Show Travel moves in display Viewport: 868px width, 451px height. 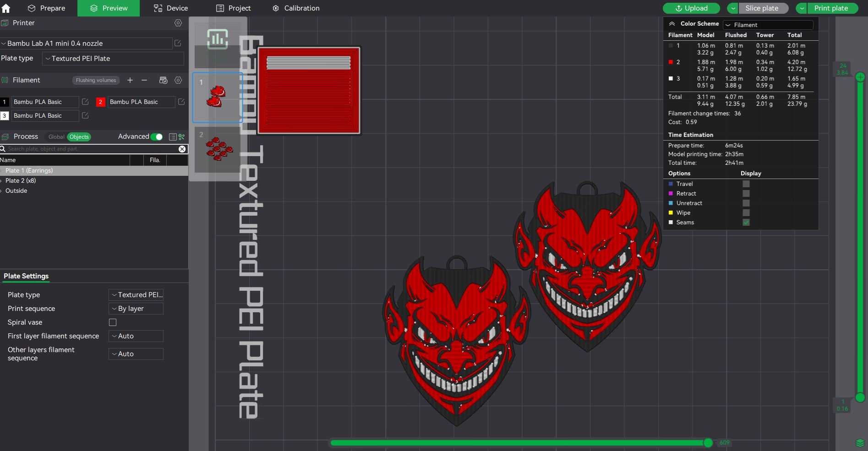tap(746, 184)
